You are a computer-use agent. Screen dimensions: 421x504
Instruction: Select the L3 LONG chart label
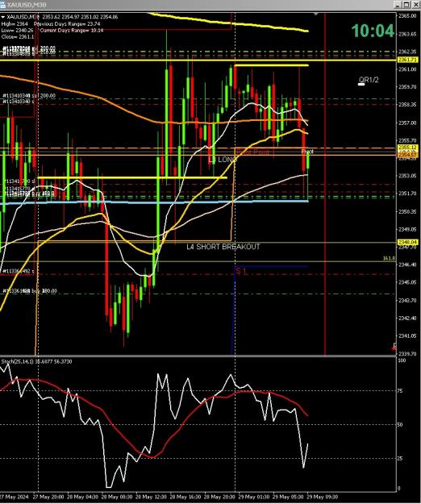pyautogui.click(x=223, y=160)
